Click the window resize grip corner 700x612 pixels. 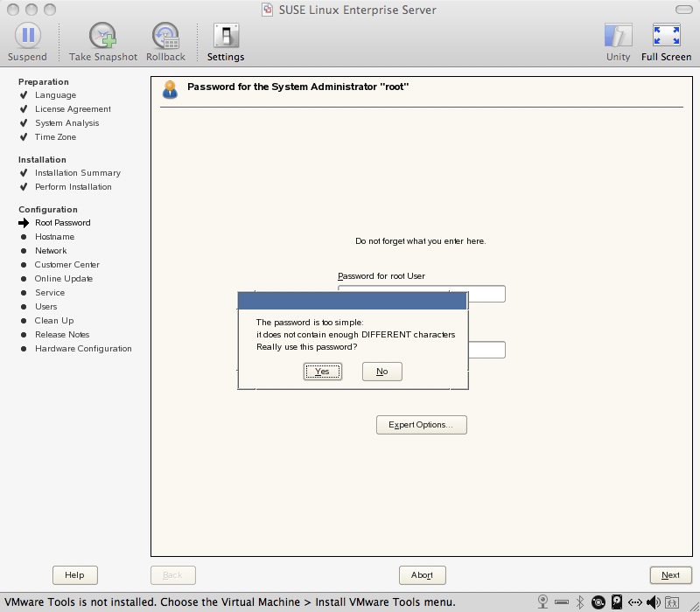tap(695, 607)
